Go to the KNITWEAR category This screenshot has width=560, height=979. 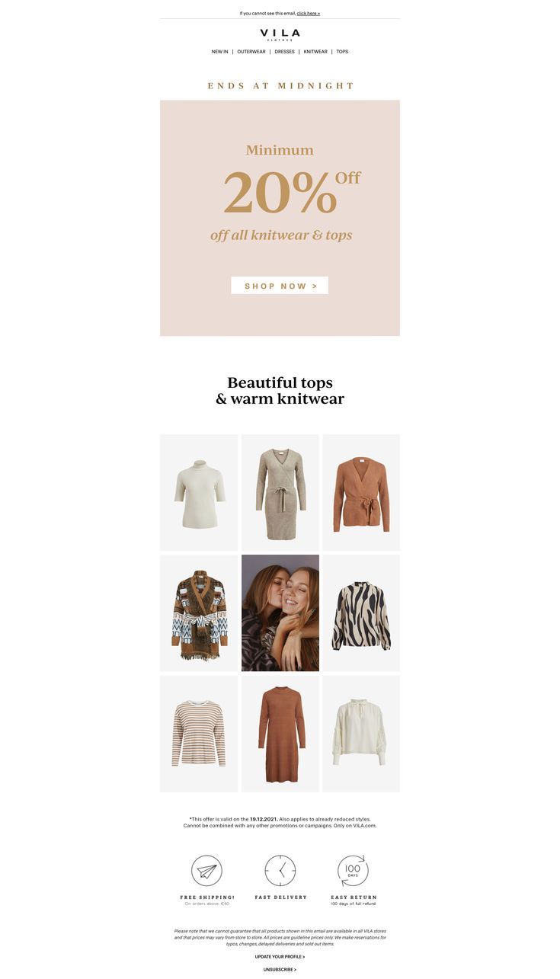click(x=315, y=52)
